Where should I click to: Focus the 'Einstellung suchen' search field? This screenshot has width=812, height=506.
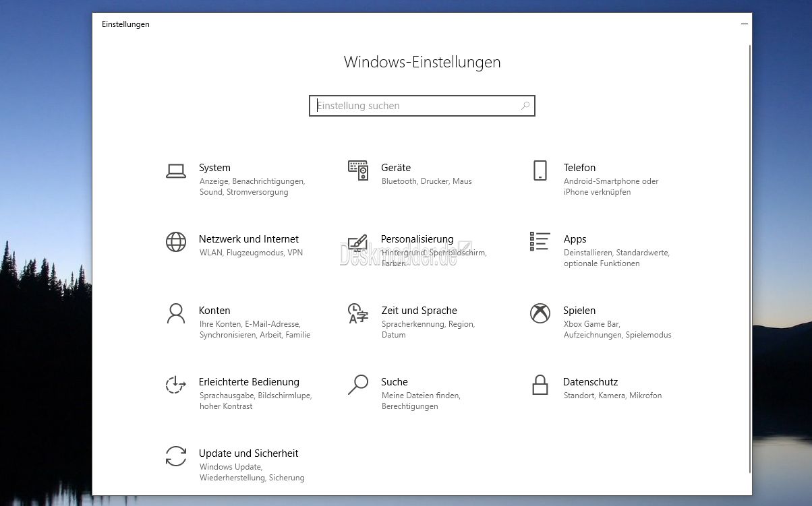tap(422, 106)
